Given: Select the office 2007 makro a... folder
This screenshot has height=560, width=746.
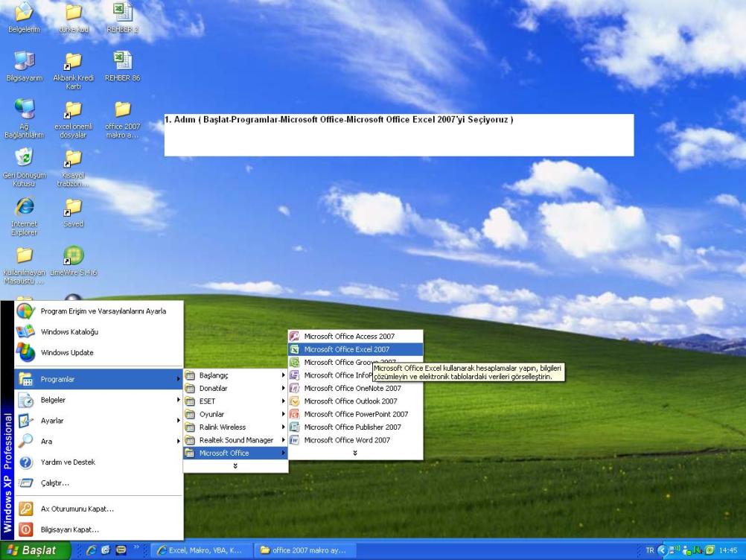Looking at the screenshot, I should point(122,119).
